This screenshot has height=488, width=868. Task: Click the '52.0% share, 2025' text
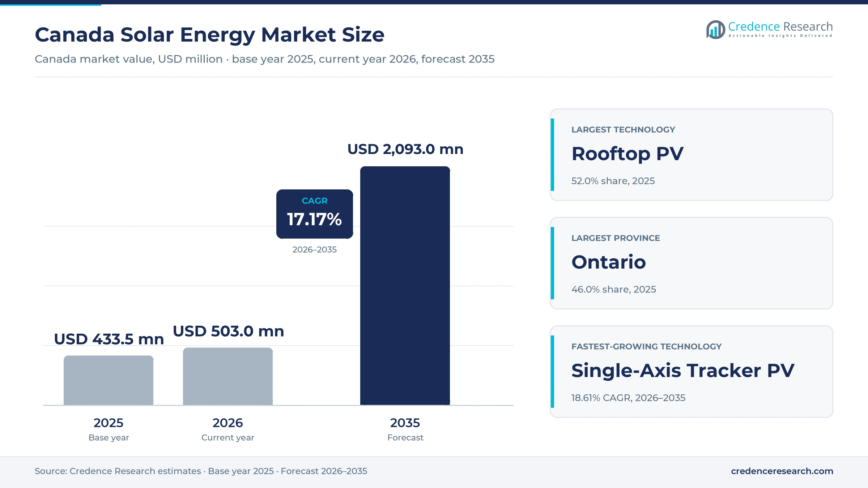(x=613, y=181)
